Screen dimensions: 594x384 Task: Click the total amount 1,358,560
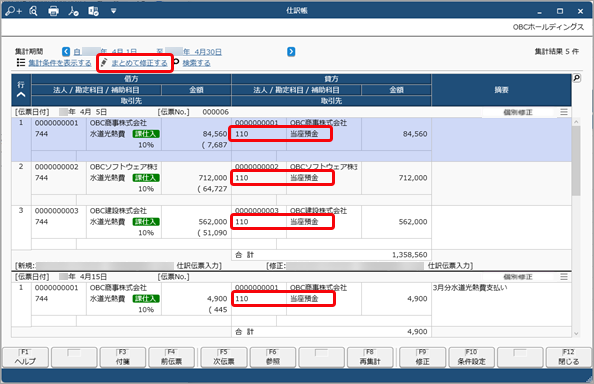[x=410, y=255]
